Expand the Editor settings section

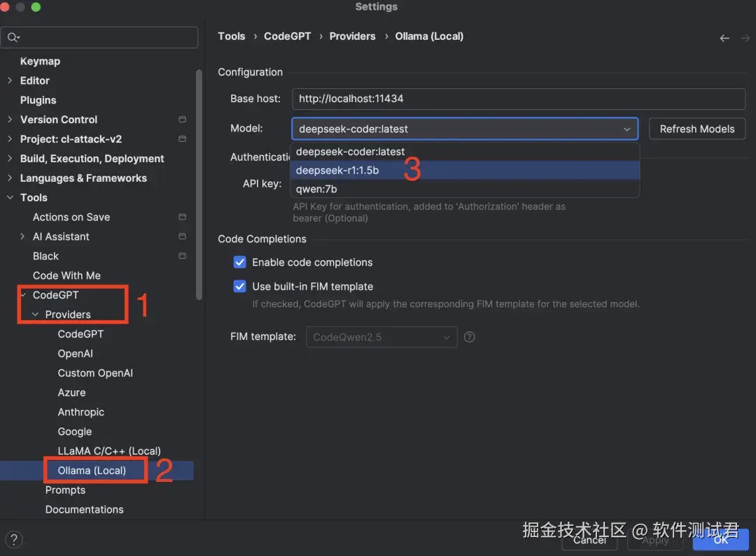pos(10,80)
